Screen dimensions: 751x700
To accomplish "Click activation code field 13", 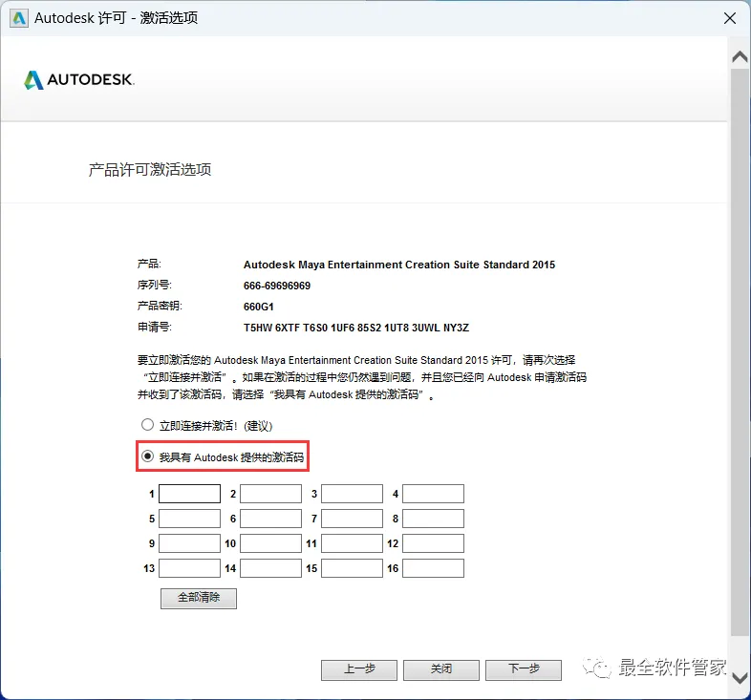I will (190, 568).
